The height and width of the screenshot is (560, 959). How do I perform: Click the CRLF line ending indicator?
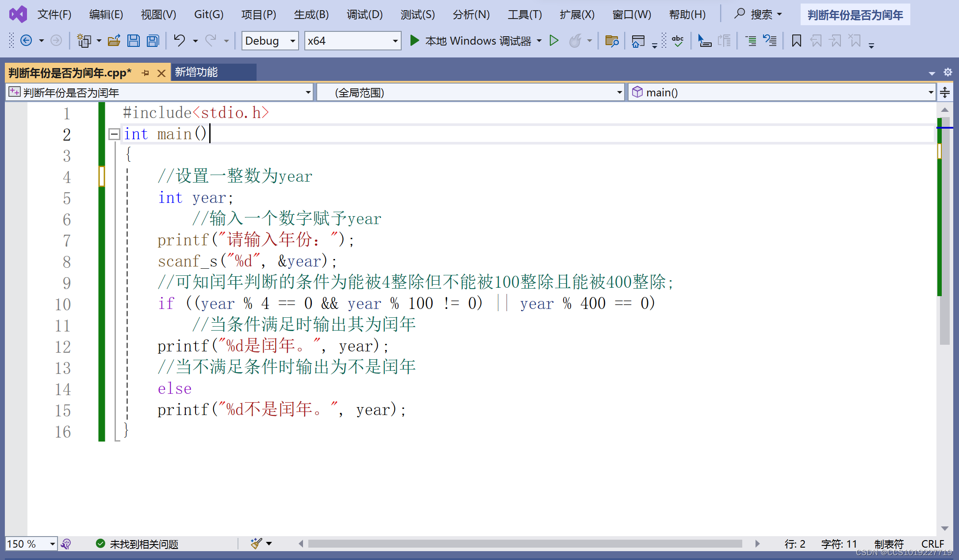click(932, 544)
